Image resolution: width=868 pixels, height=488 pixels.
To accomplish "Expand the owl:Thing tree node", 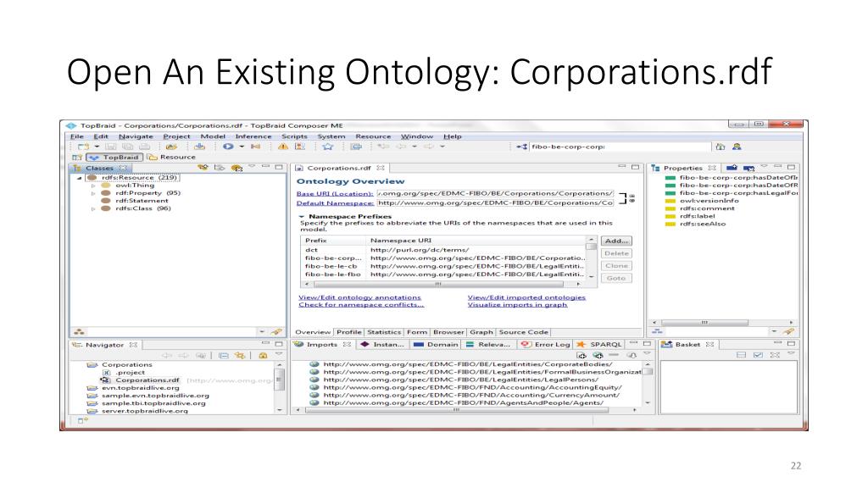I will pyautogui.click(x=93, y=186).
